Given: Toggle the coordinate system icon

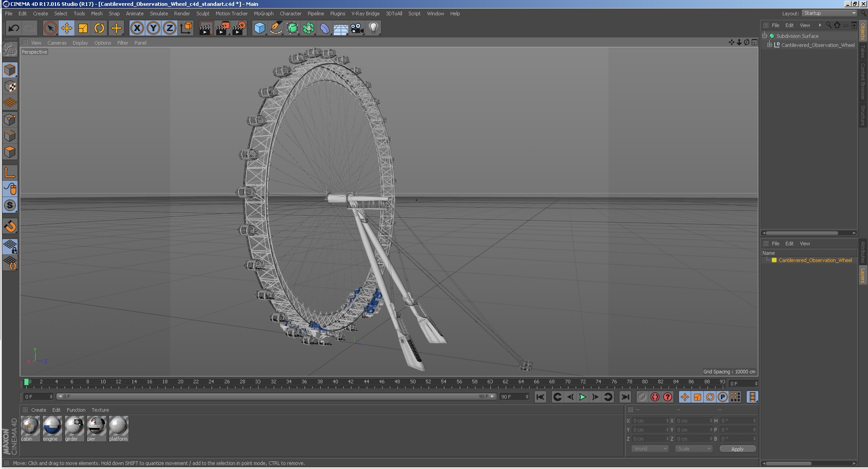Looking at the screenshot, I should pyautogui.click(x=186, y=28).
